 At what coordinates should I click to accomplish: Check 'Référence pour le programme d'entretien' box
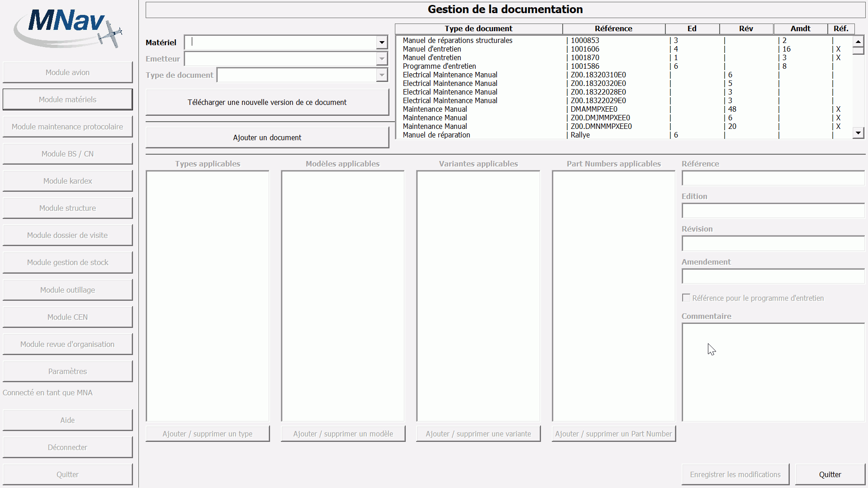686,298
